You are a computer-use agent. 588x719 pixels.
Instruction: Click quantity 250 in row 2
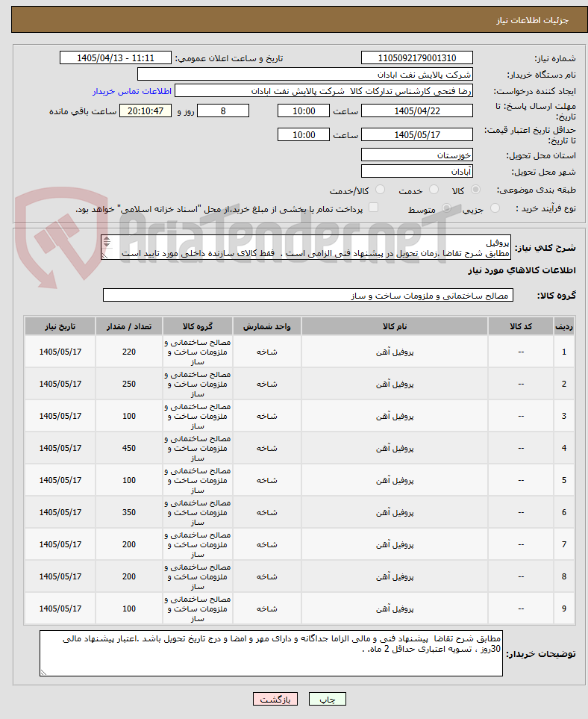129,384
